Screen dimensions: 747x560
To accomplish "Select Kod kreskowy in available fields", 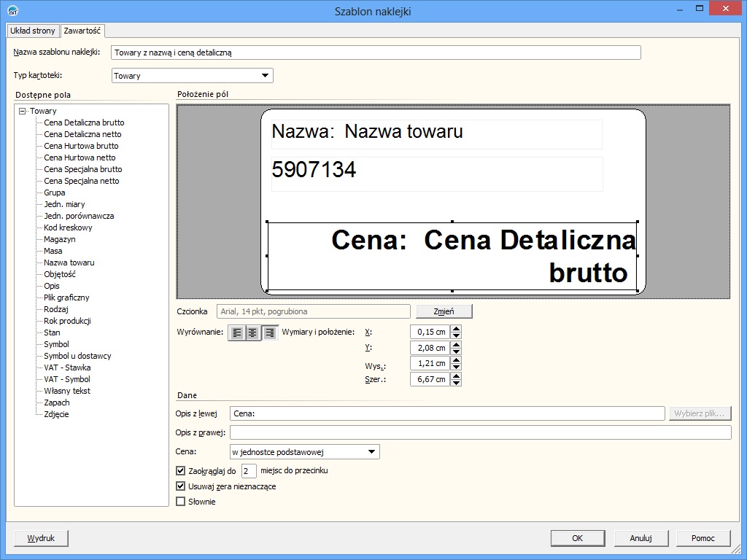I will pyautogui.click(x=68, y=227).
